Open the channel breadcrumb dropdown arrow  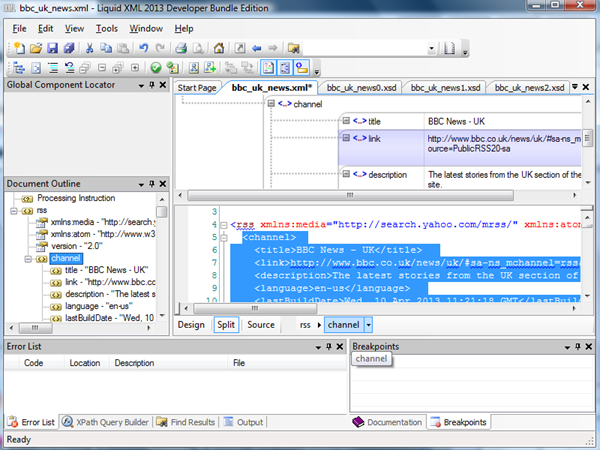click(368, 325)
